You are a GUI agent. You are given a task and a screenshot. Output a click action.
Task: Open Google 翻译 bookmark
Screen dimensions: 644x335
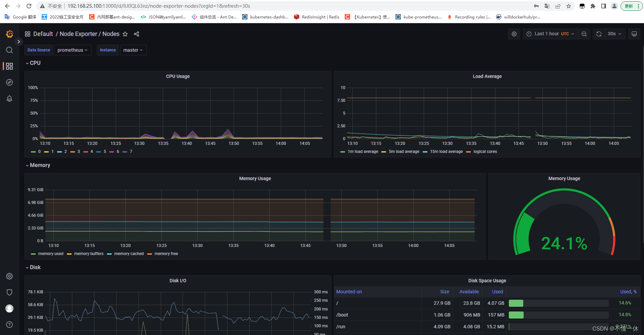21,17
